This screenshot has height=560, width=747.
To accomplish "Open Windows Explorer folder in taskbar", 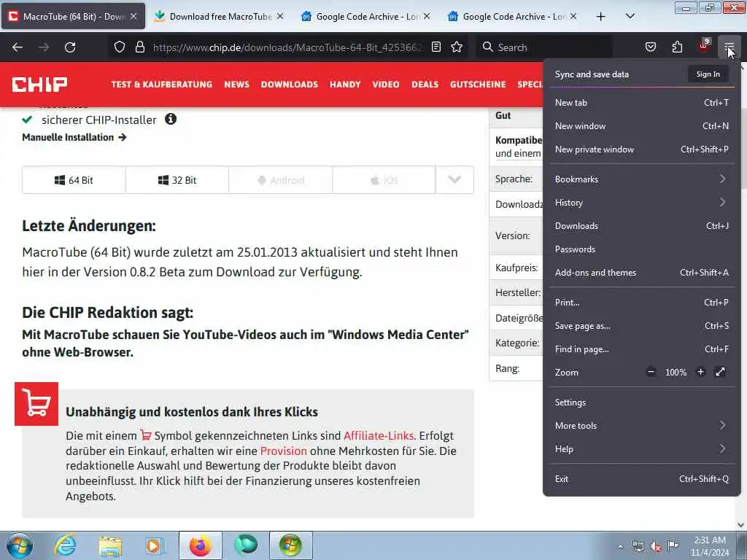I will (x=111, y=545).
